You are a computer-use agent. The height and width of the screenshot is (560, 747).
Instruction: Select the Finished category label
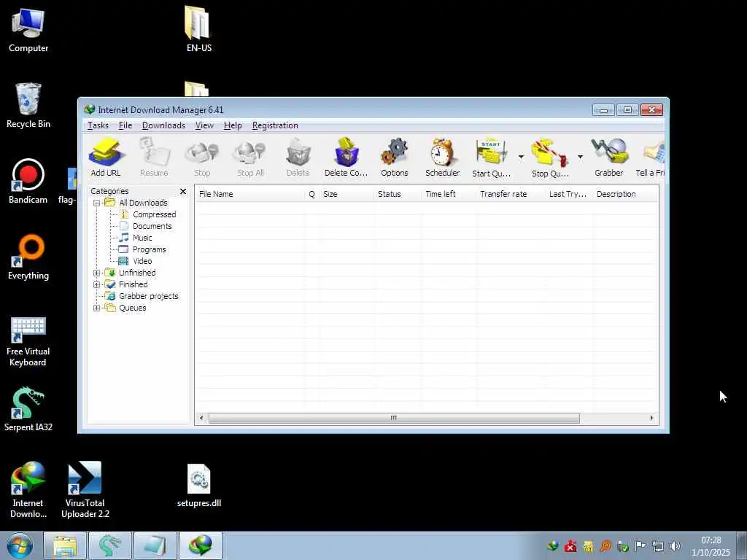[133, 285]
